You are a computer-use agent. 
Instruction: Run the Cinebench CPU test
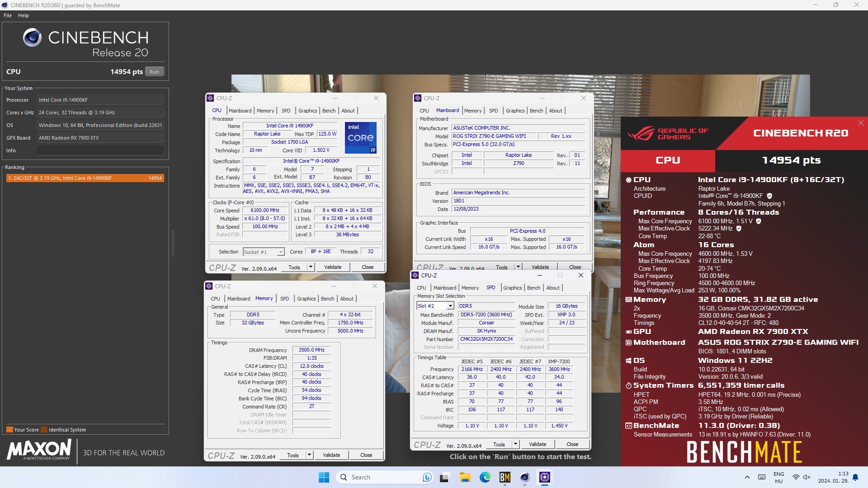(x=155, y=72)
